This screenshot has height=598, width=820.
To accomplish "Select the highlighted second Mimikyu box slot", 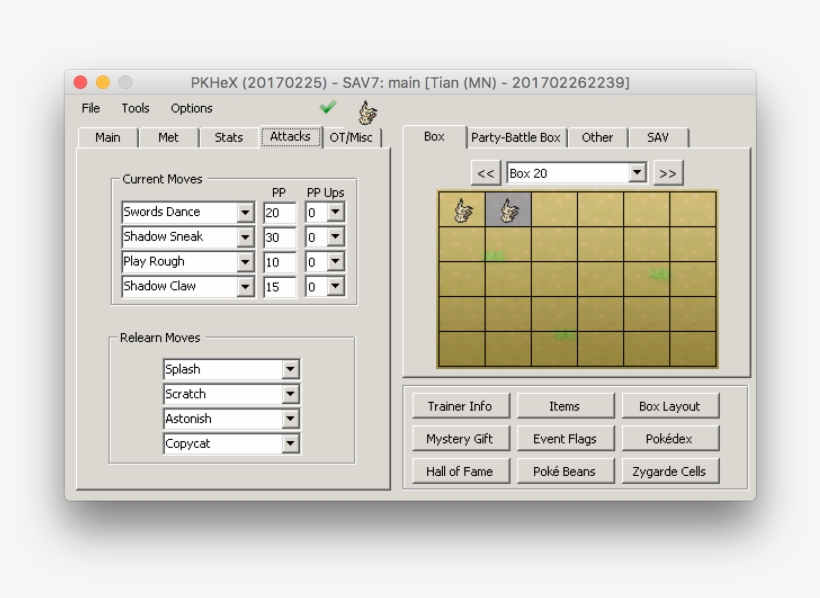I will point(508,210).
